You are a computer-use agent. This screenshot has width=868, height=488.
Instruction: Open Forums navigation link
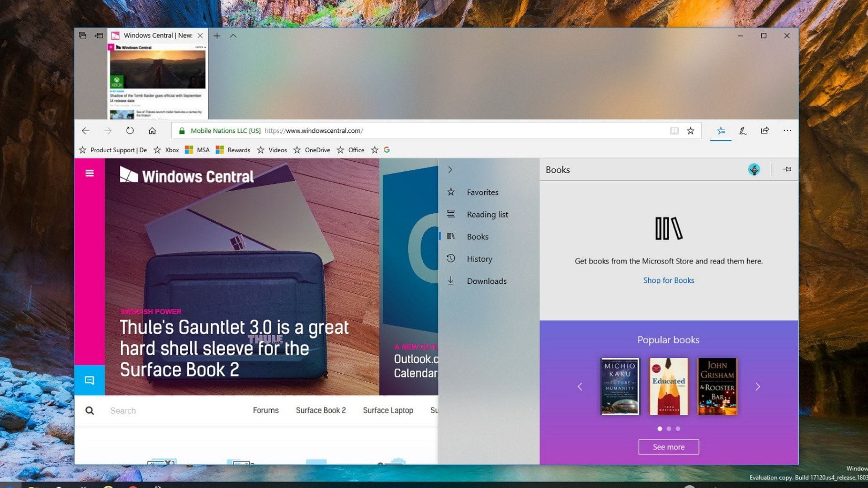pos(265,410)
